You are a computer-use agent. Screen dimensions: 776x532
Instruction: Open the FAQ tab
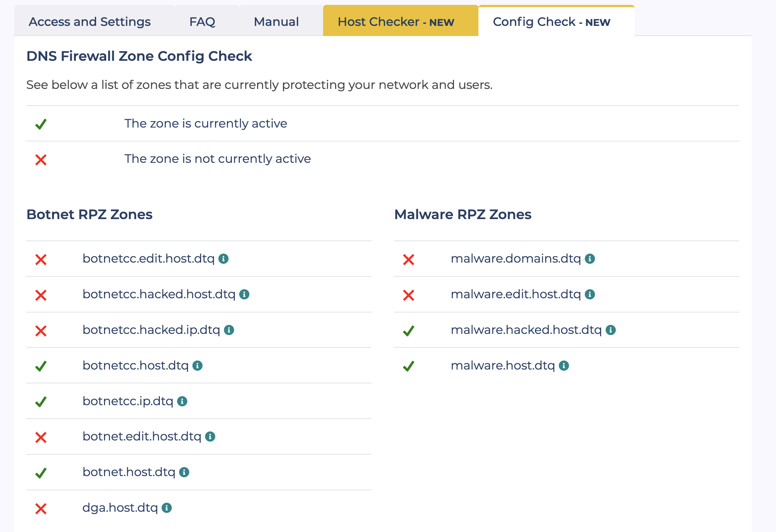click(202, 22)
